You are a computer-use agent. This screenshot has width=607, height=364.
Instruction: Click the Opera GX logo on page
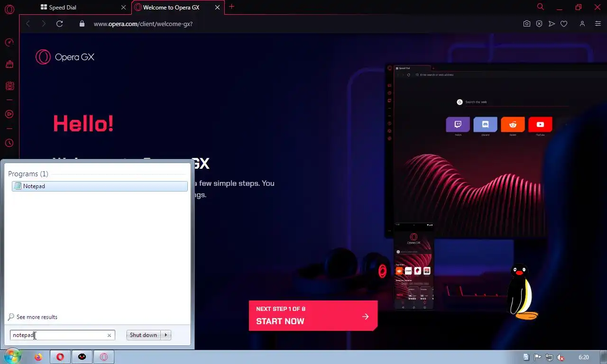pos(65,57)
